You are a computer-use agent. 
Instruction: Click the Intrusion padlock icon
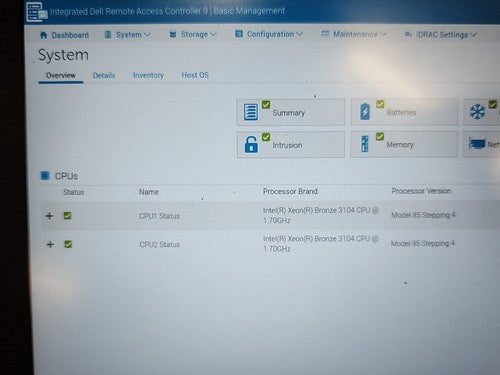coord(251,144)
